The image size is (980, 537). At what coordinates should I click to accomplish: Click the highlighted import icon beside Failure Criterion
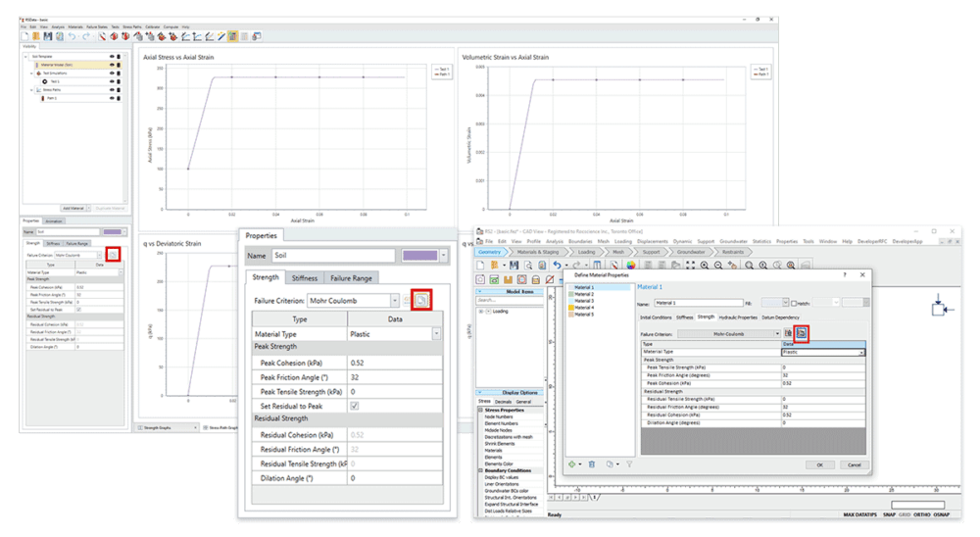[x=421, y=300]
